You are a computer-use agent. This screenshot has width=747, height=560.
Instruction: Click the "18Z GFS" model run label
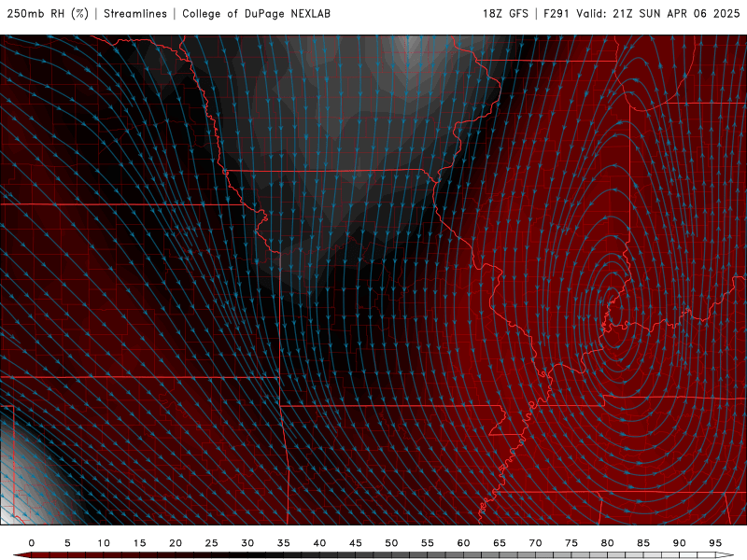(505, 14)
